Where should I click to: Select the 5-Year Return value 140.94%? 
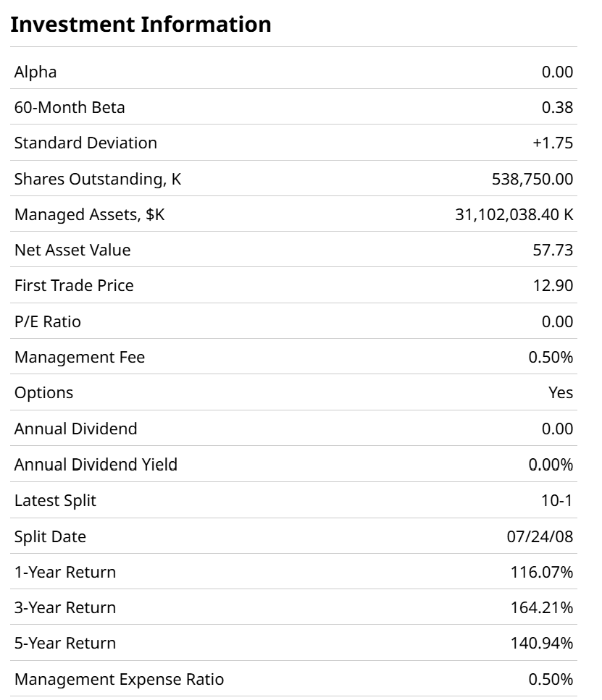point(542,644)
